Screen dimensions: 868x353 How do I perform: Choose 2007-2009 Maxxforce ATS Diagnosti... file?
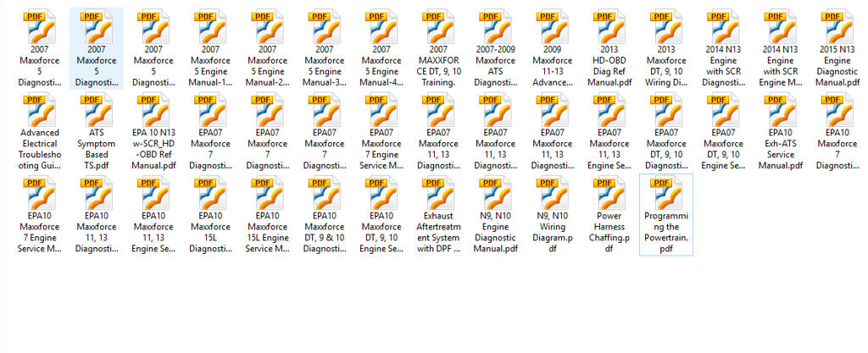click(x=495, y=48)
